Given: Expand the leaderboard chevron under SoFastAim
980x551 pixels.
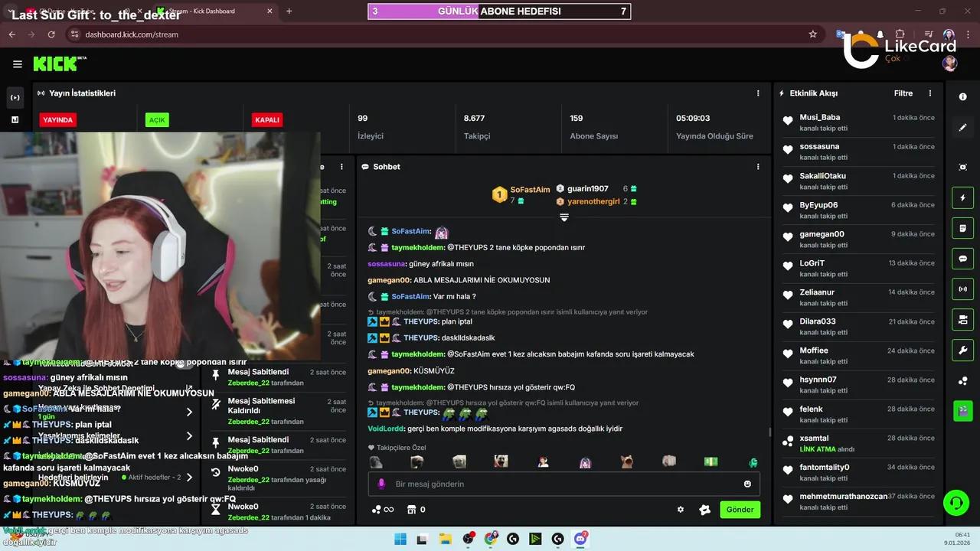Looking at the screenshot, I should point(564,217).
